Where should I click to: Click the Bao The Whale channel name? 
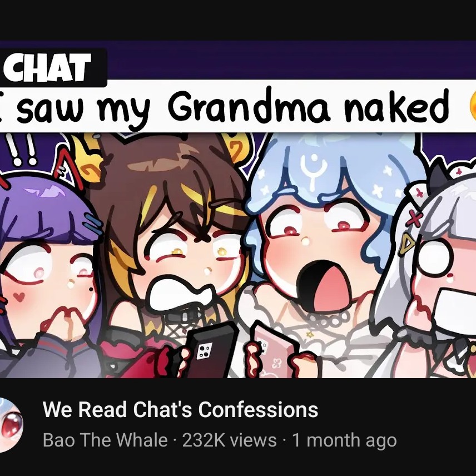click(x=105, y=440)
